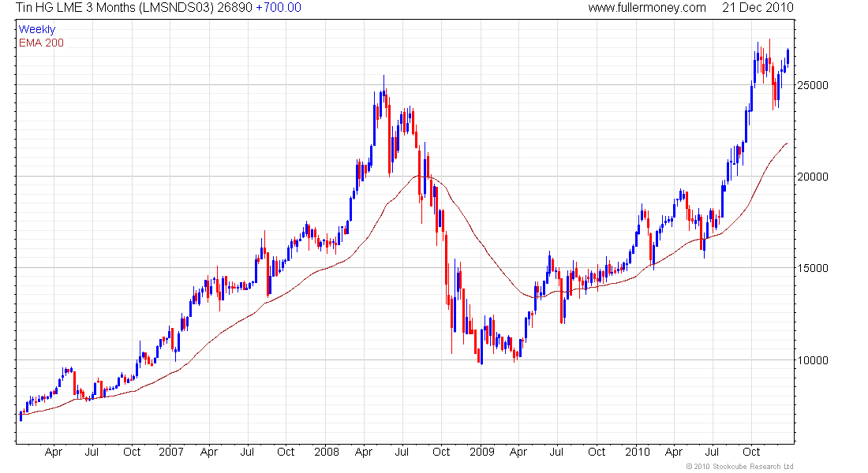Click the '2009' year label on time axis
868x473 pixels.
tap(482, 452)
